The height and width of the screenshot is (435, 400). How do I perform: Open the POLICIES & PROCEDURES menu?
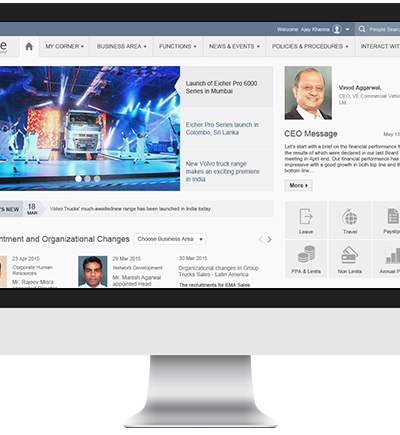point(310,46)
